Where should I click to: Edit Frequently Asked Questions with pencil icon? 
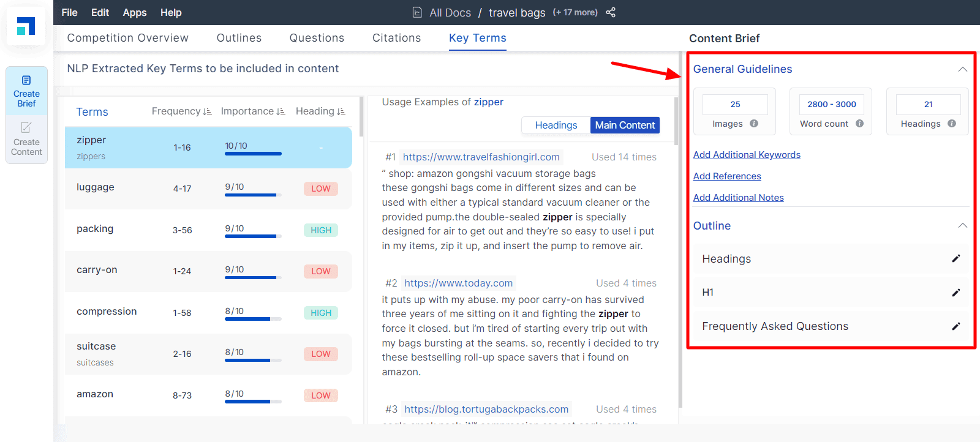[x=956, y=326]
